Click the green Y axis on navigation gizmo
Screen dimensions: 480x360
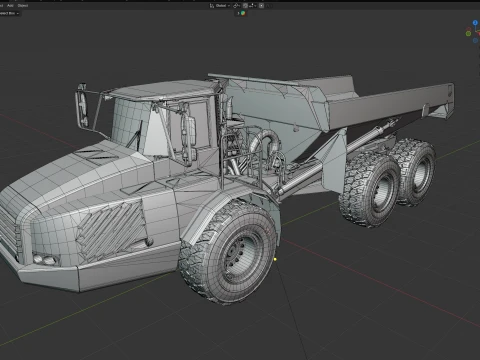pos(468,33)
